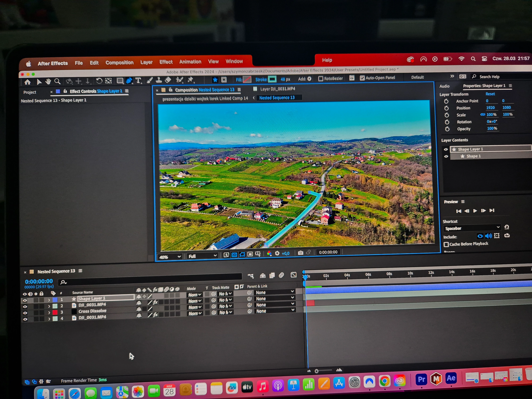Enable the RotoBezier checkbox
Image resolution: width=532 pixels, height=399 pixels.
321,79
